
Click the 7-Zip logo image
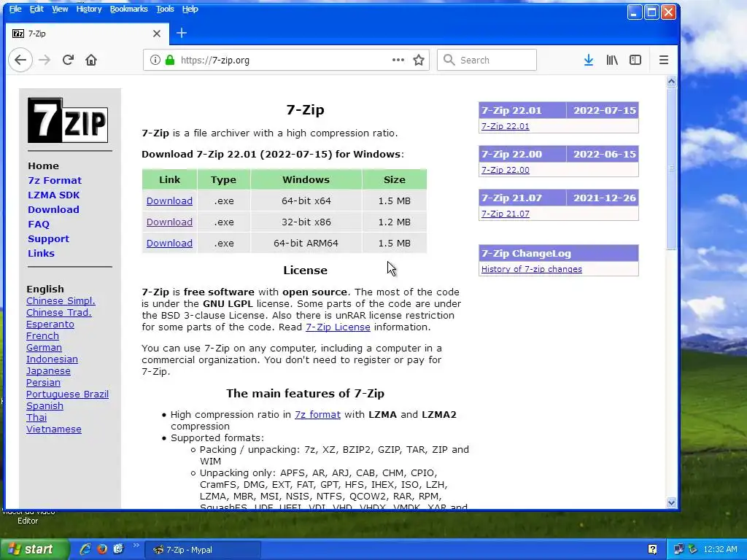(x=68, y=120)
